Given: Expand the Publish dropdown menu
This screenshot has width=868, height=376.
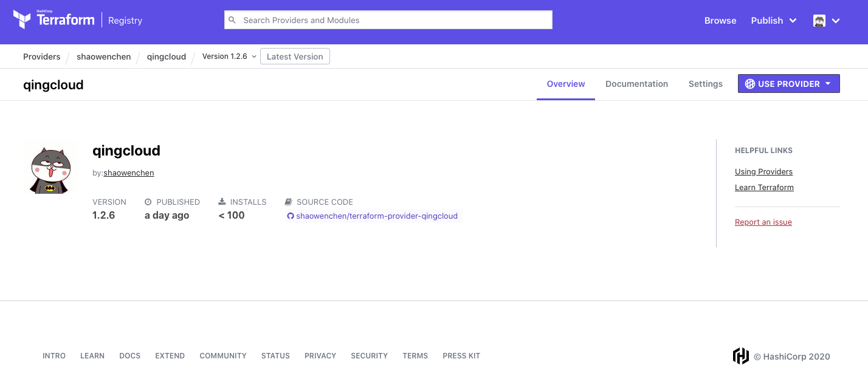Looking at the screenshot, I should [x=774, y=21].
